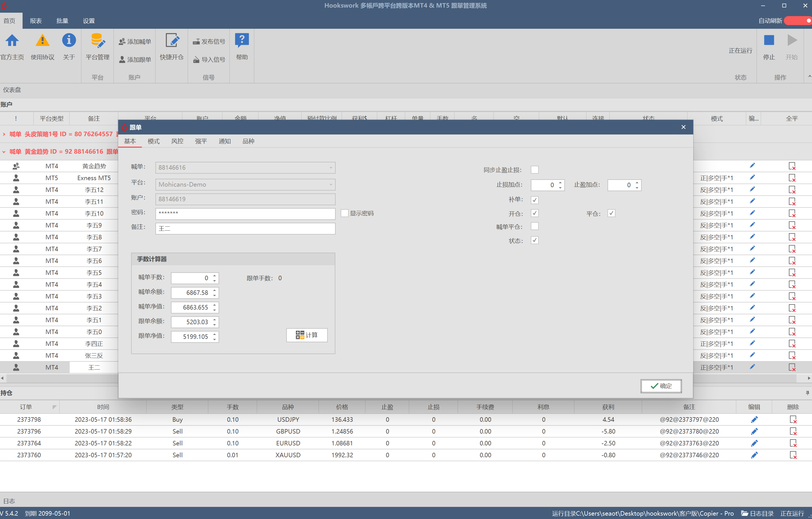This screenshot has height=519, width=812.
Task: Click edit pencil in the Exness MT5 row
Action: pos(752,177)
